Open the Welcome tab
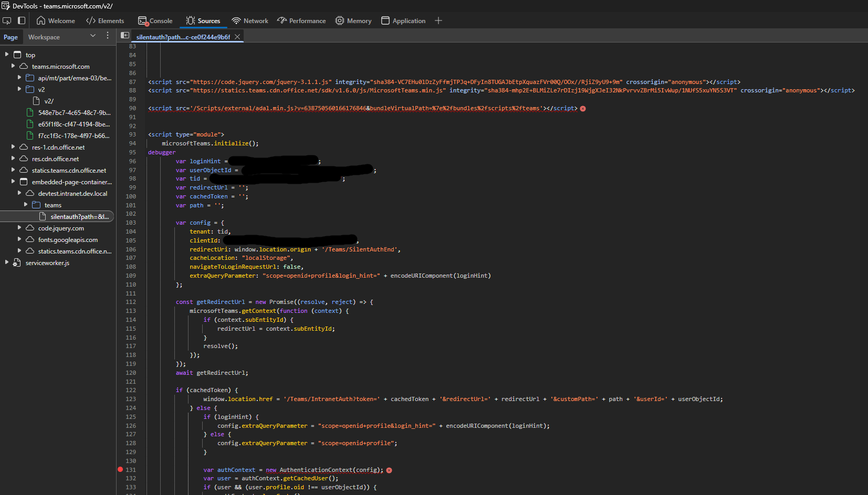The height and width of the screenshot is (495, 868). (56, 21)
